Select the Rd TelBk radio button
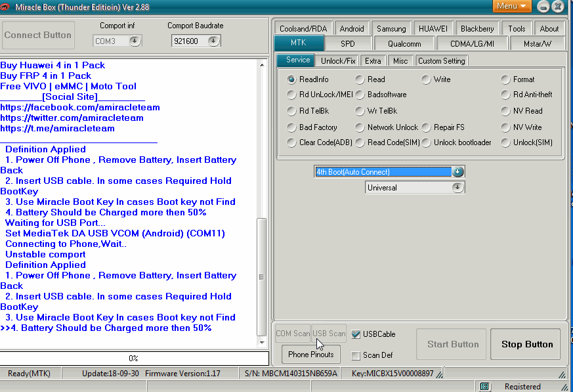The height and width of the screenshot is (392, 573). click(291, 111)
